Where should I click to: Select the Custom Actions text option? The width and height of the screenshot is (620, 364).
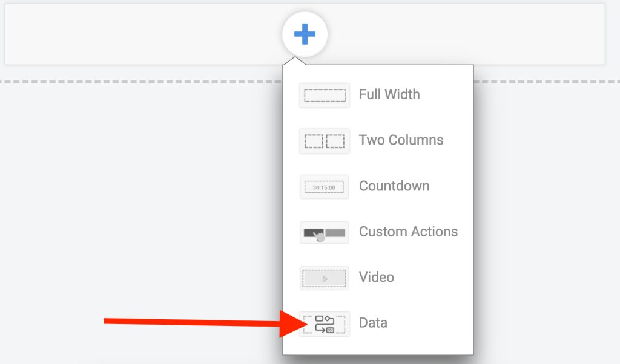click(x=408, y=232)
